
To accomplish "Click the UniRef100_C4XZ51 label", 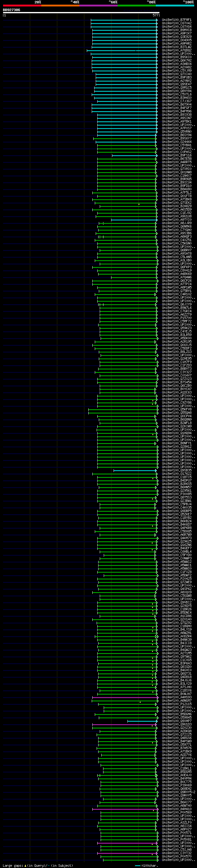I will click(176, 240).
